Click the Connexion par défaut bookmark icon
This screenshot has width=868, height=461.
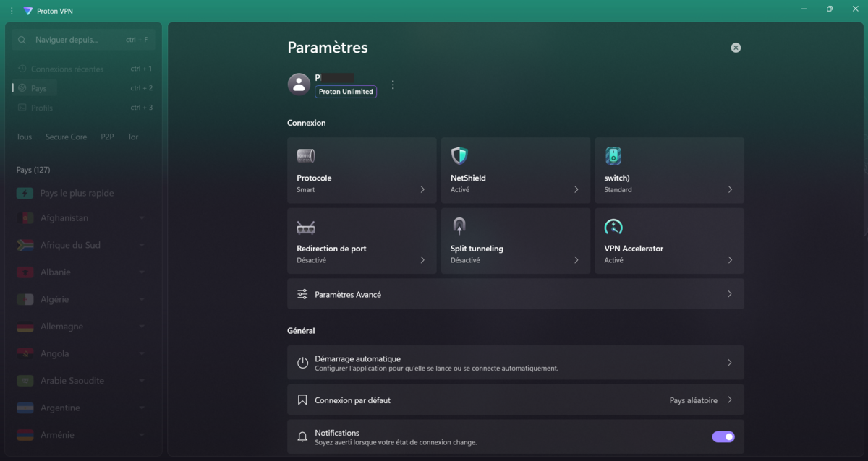pyautogui.click(x=302, y=400)
